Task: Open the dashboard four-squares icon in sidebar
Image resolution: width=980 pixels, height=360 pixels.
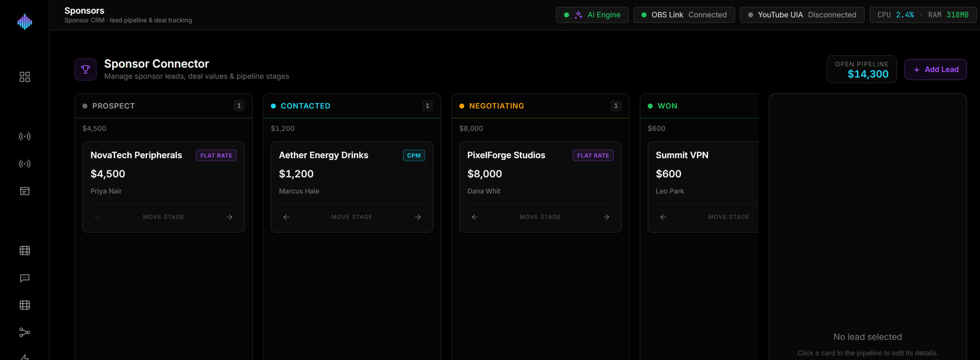Action: 24,77
